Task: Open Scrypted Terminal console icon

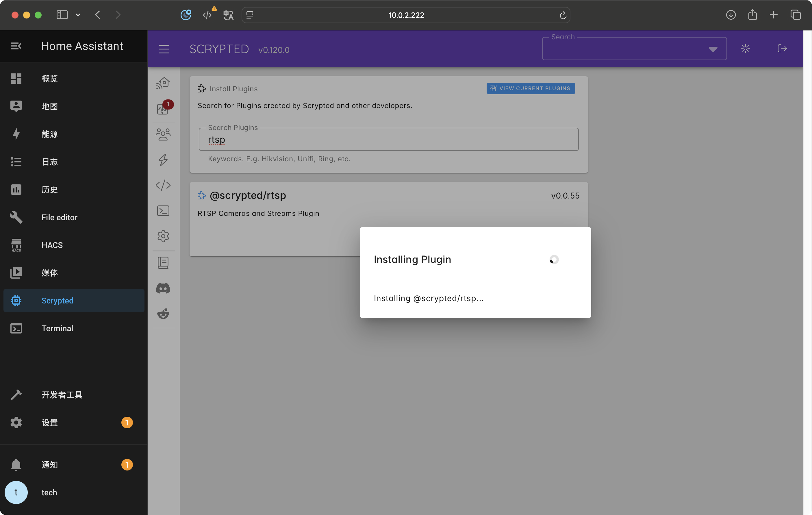Action: 163,211
